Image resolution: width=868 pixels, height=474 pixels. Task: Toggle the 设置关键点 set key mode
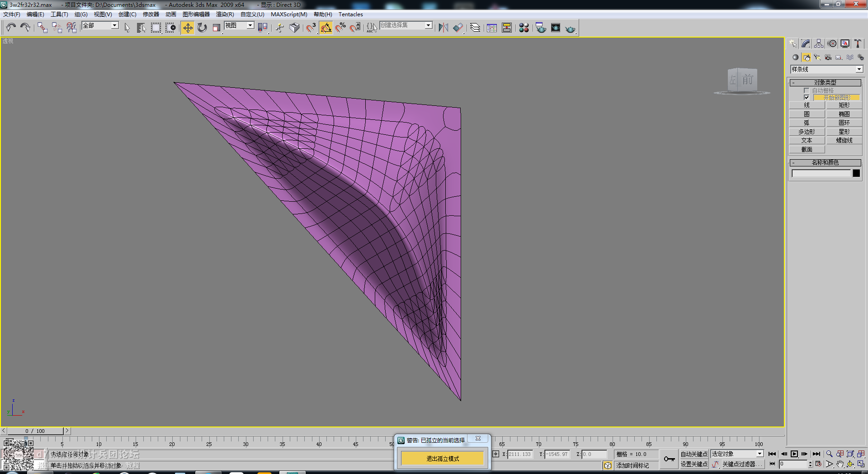tap(694, 464)
